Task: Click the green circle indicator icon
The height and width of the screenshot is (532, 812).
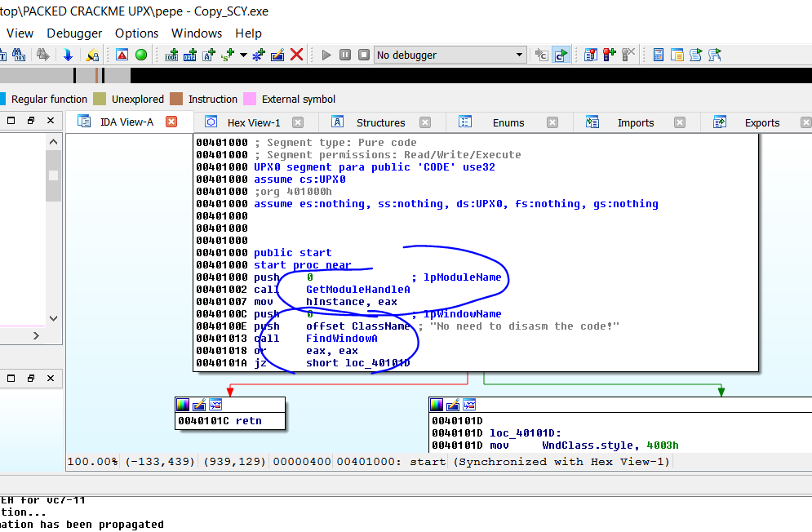Action: point(141,55)
